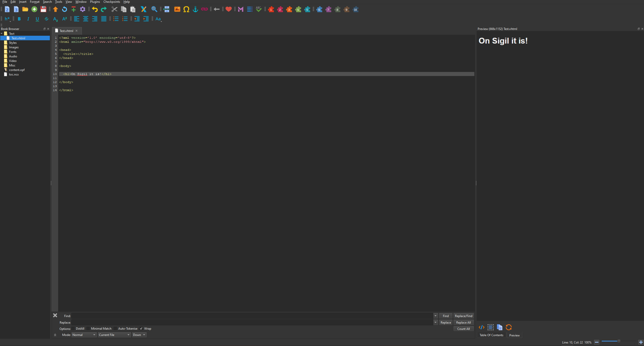Click the Preview reload orange icon
This screenshot has height=346, width=644.
coord(509,327)
